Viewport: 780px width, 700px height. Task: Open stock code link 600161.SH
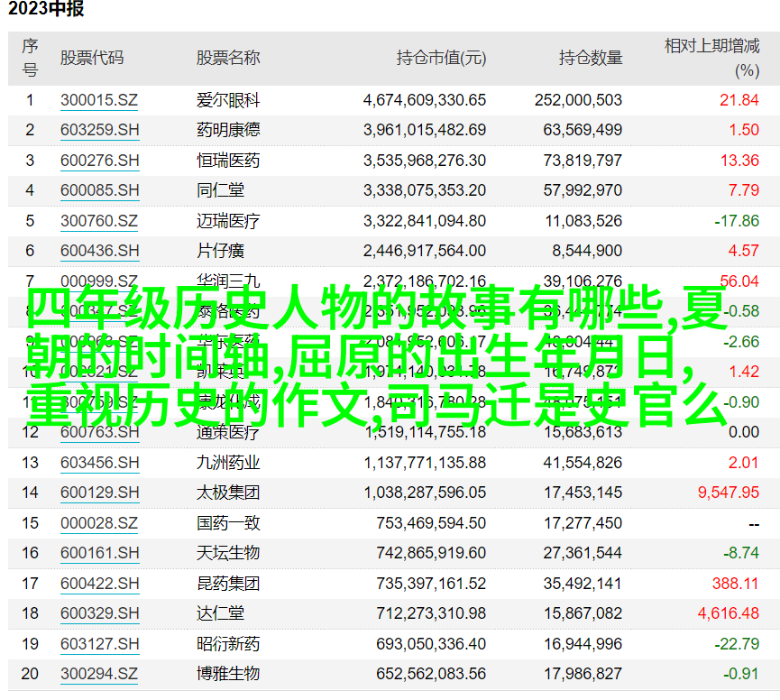click(x=99, y=553)
